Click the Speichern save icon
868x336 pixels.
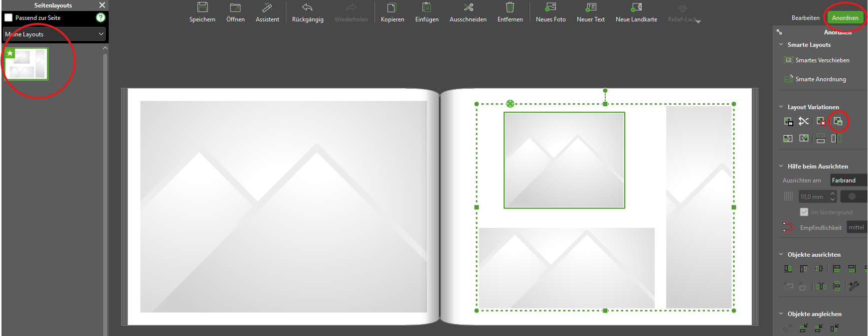pyautogui.click(x=202, y=7)
